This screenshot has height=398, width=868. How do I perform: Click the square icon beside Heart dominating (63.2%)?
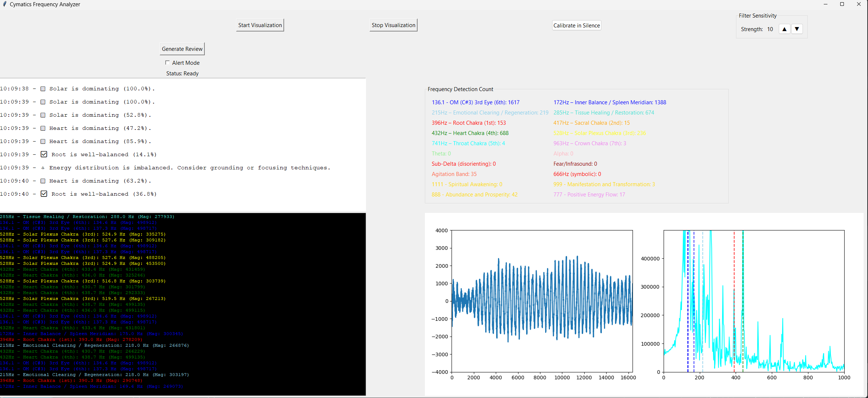[x=43, y=181]
